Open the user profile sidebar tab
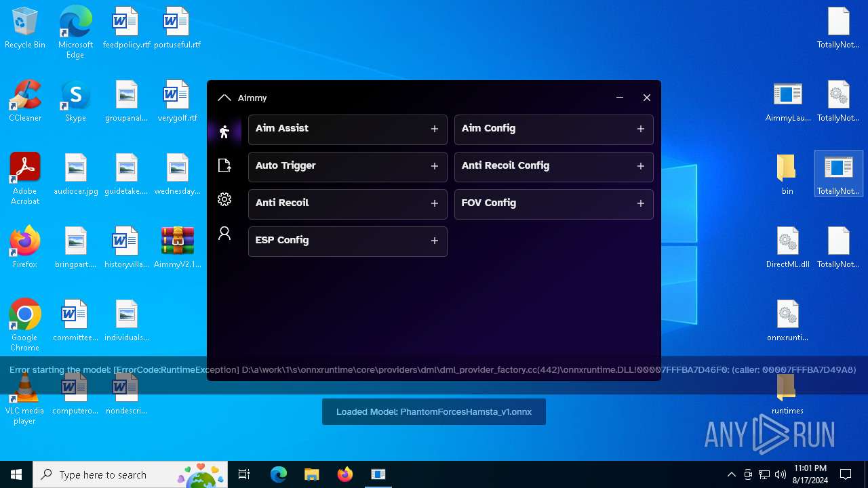Image resolution: width=868 pixels, height=488 pixels. 224,233
